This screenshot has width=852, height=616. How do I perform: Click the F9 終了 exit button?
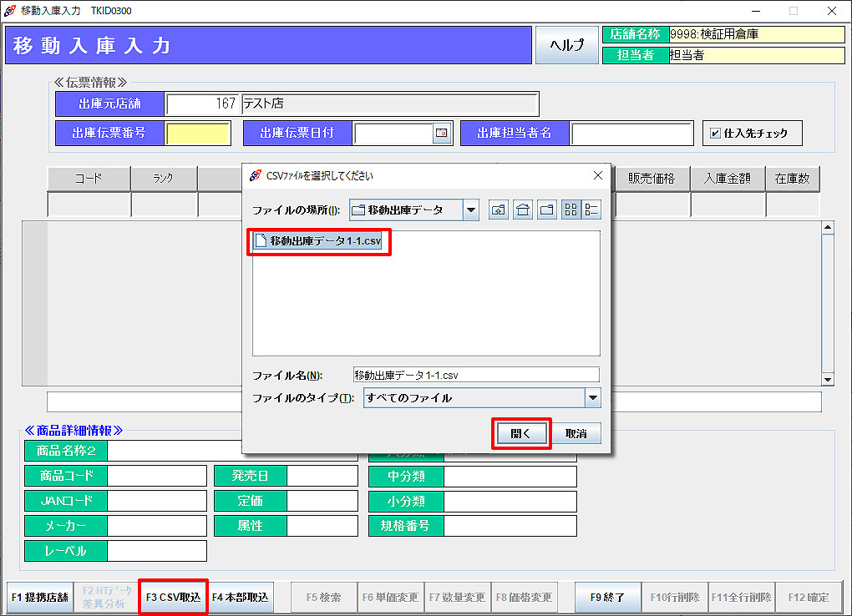(607, 598)
